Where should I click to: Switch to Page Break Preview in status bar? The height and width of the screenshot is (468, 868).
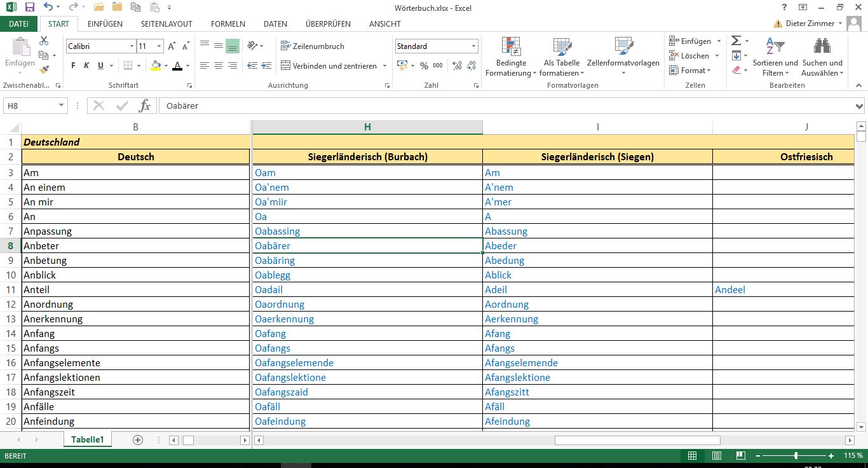tap(740, 456)
